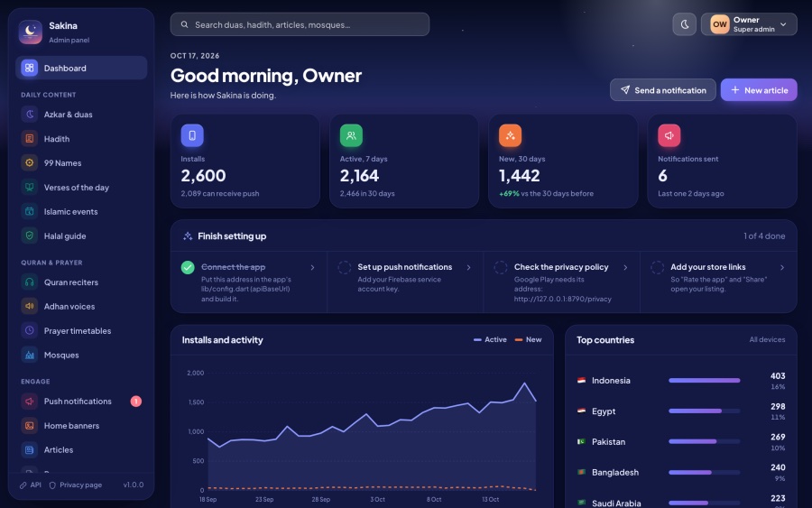Expand Set up push notifications chevron
The image size is (812, 508).
point(468,267)
